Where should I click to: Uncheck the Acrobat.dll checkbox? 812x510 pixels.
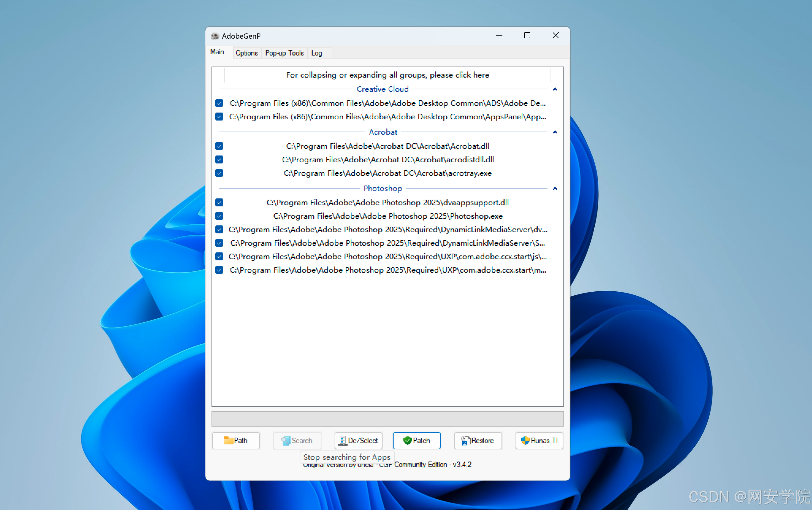click(219, 146)
